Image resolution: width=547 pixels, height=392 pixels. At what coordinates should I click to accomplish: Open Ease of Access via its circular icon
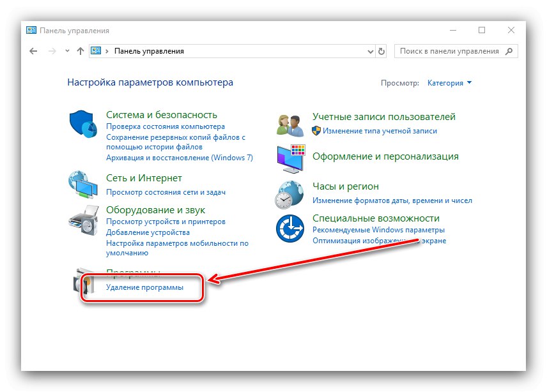[289, 228]
